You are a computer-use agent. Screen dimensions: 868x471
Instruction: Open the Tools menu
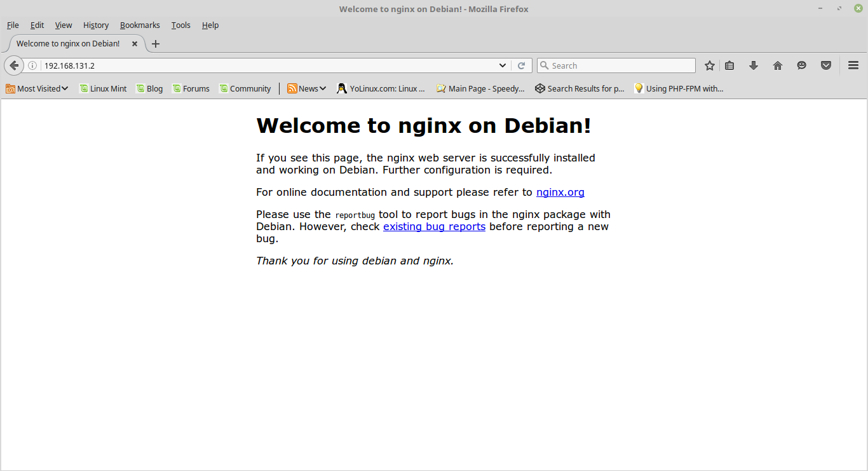pyautogui.click(x=180, y=25)
